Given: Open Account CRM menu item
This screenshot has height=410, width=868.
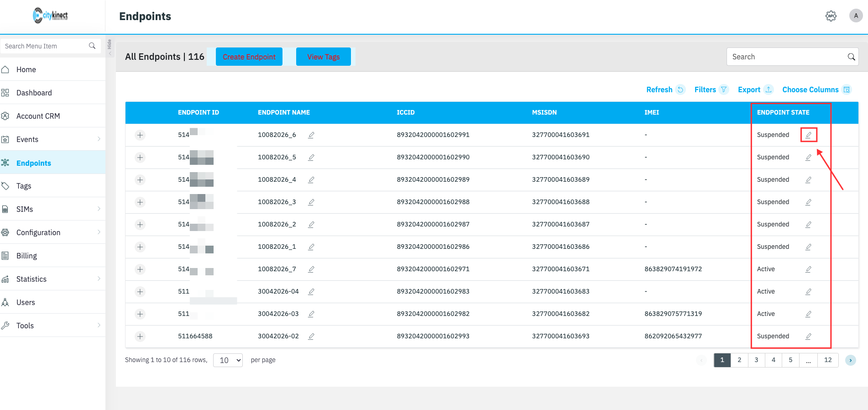Looking at the screenshot, I should click(52, 116).
